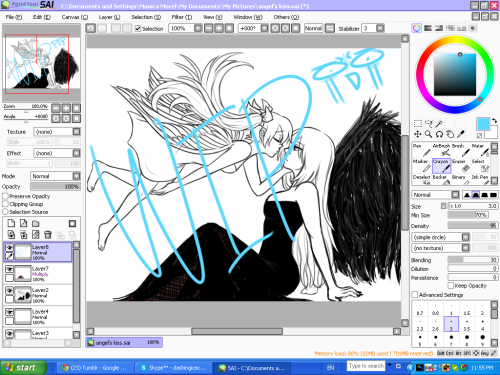Open the Window menu
Viewport: 500px width, 375px height.
pos(248,17)
